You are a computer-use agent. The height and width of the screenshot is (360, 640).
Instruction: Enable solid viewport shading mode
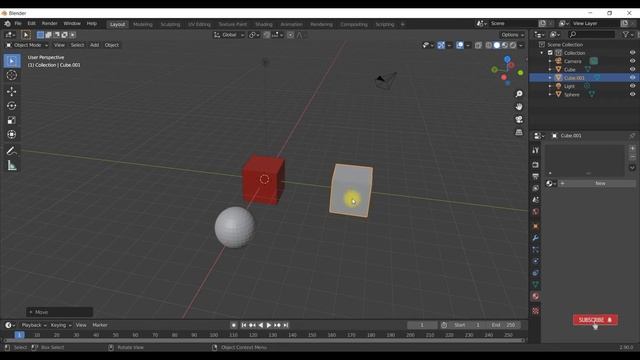497,45
